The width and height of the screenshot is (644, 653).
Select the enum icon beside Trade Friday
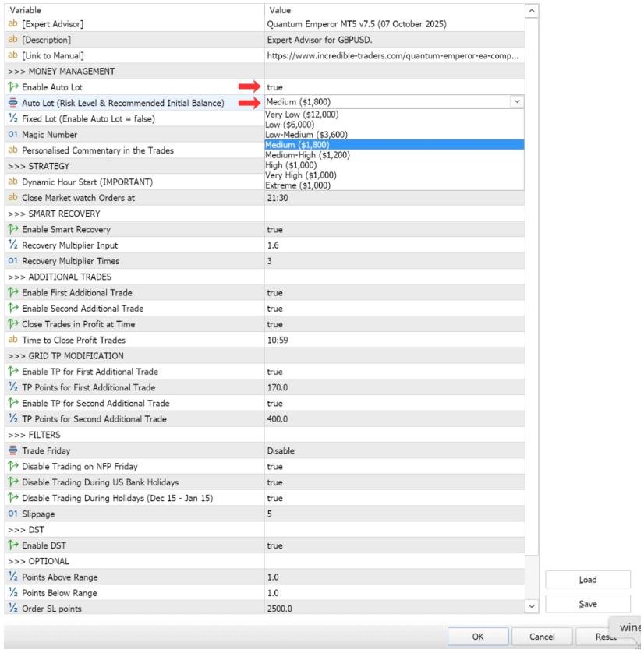[x=13, y=450]
